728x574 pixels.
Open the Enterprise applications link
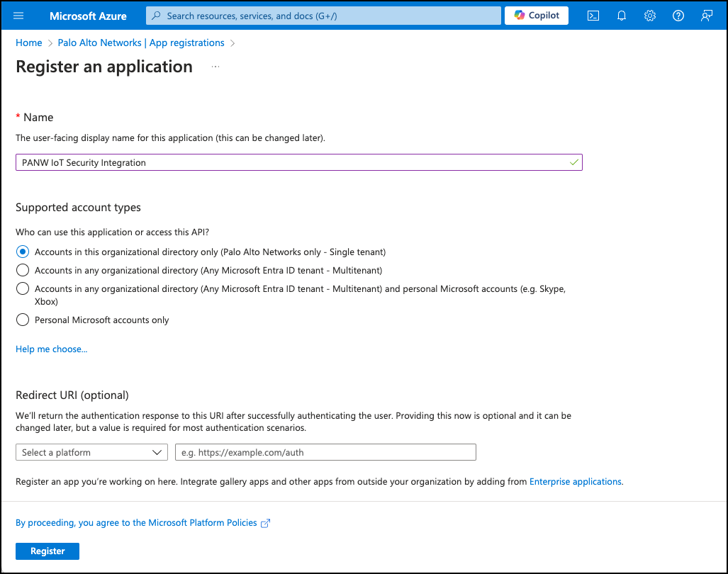pyautogui.click(x=575, y=481)
